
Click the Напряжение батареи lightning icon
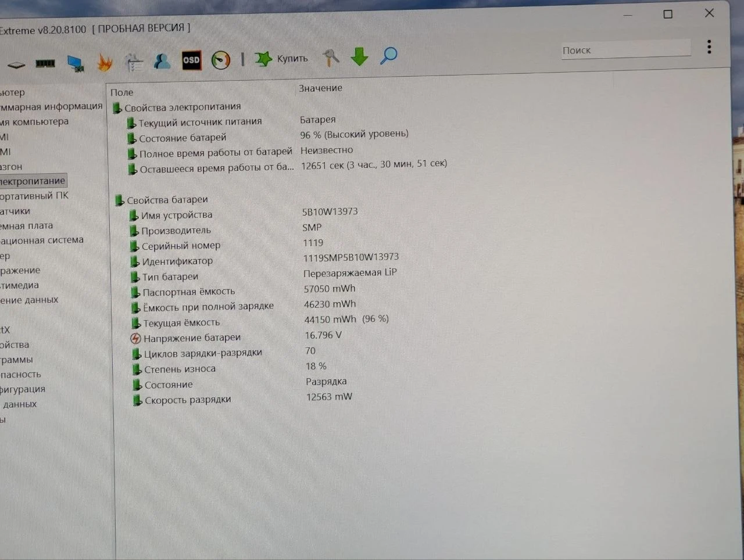pos(135,338)
